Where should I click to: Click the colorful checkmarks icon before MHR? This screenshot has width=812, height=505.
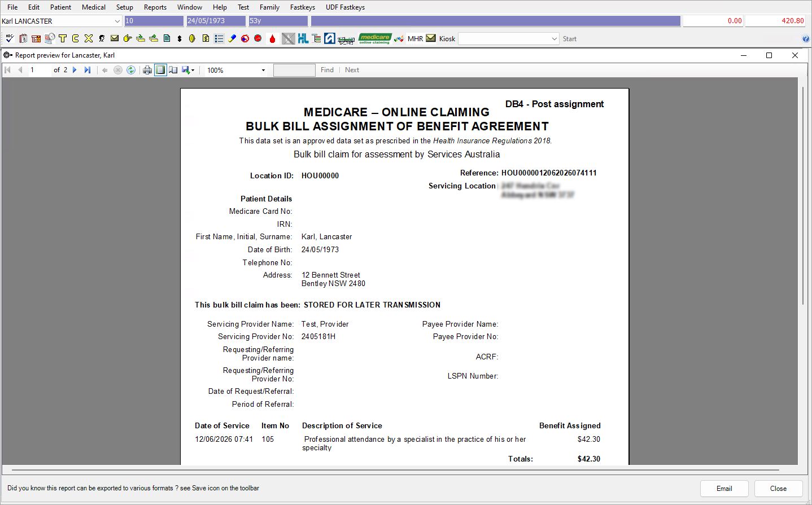pos(399,38)
